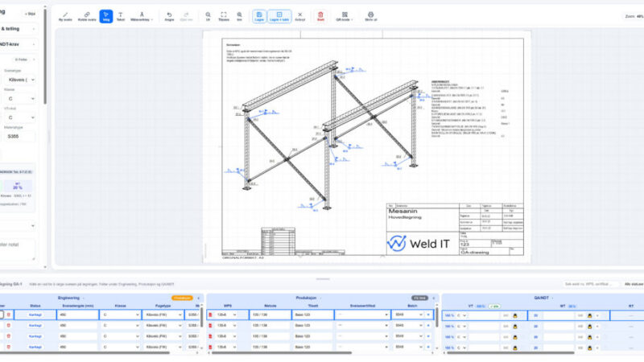The width and height of the screenshot is (644, 362).
Task: Click the greyed-out redo button
Action: tap(186, 16)
